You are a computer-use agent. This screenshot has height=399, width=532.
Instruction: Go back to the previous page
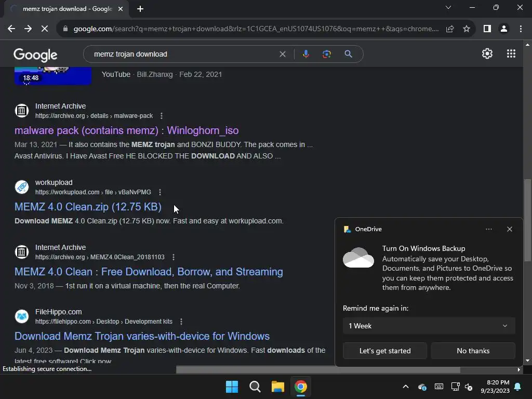[11, 29]
